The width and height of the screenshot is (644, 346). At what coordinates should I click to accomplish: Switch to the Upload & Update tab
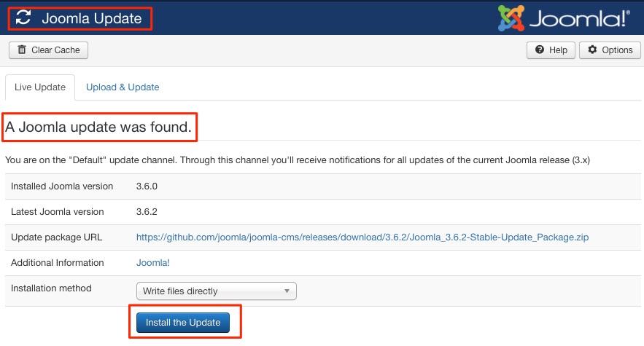point(123,87)
